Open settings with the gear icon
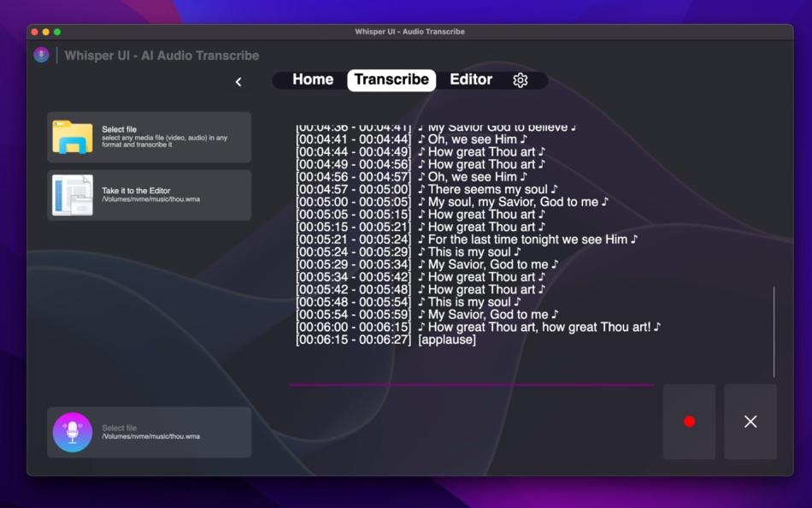This screenshot has height=508, width=812. coord(521,80)
